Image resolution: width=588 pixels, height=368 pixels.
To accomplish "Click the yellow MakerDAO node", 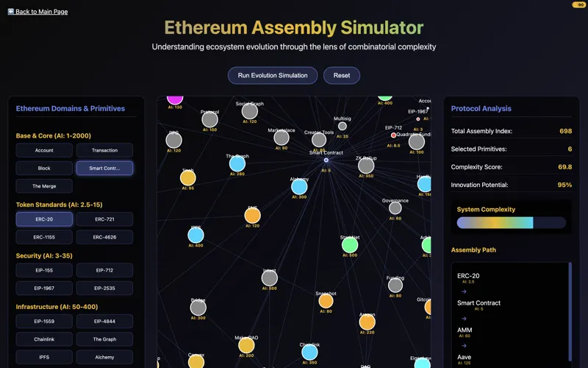I will tap(246, 345).
